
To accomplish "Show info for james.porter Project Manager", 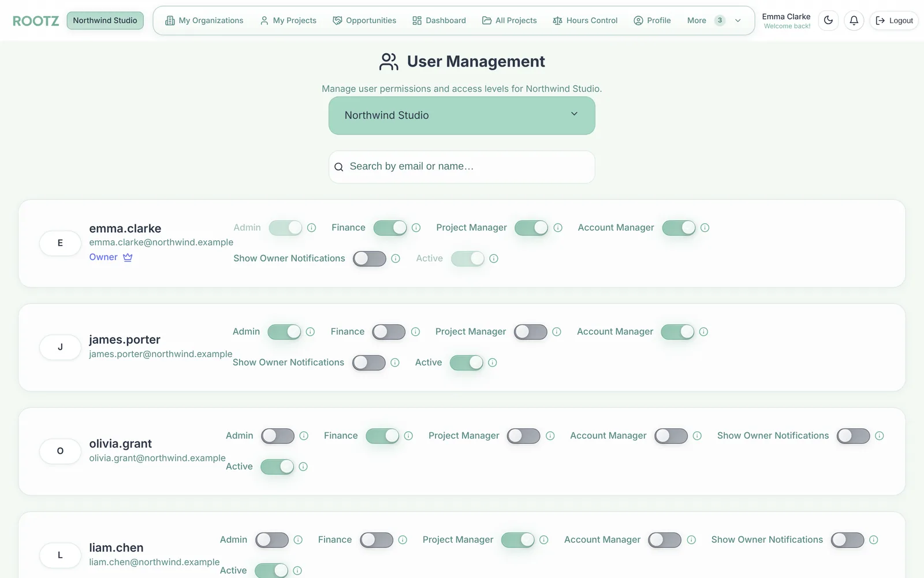I will click(557, 332).
